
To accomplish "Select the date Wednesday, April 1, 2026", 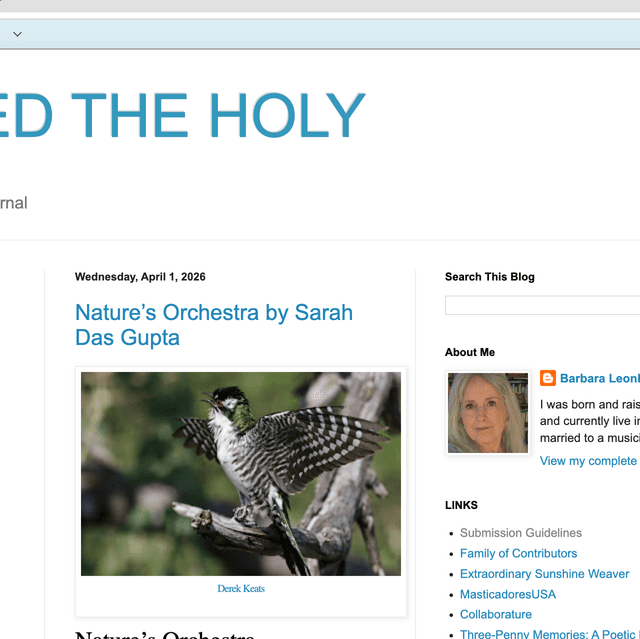I will (x=140, y=277).
